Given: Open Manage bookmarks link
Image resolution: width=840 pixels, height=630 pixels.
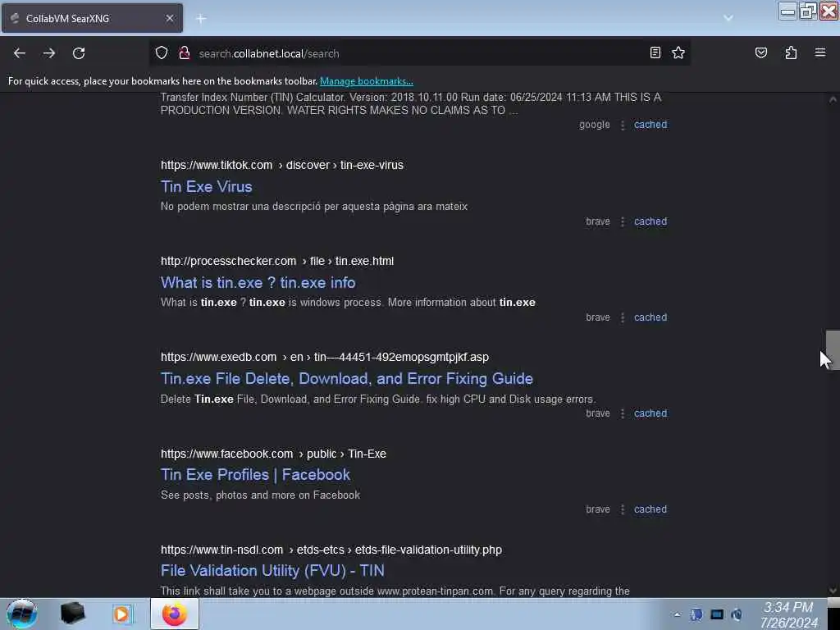Looking at the screenshot, I should coord(367,81).
